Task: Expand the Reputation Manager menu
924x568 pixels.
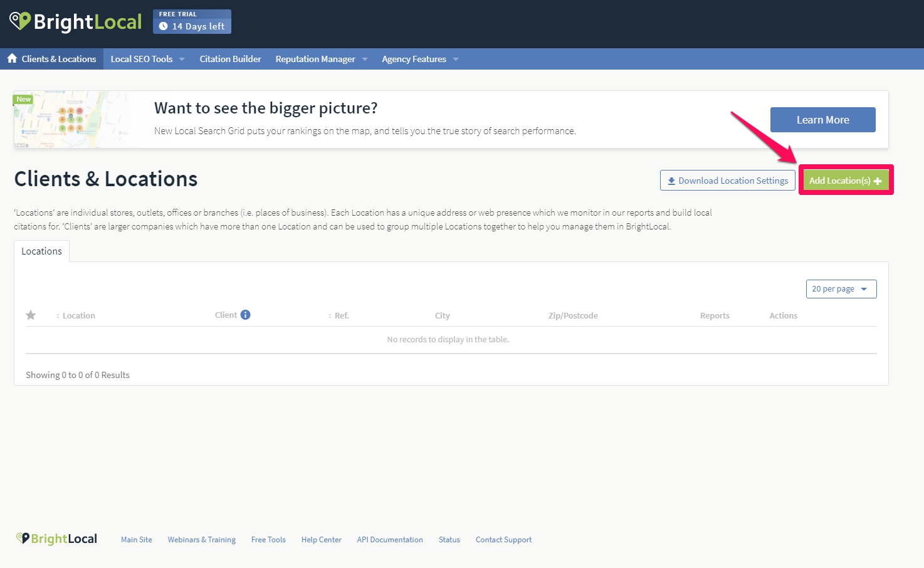Action: pos(321,59)
